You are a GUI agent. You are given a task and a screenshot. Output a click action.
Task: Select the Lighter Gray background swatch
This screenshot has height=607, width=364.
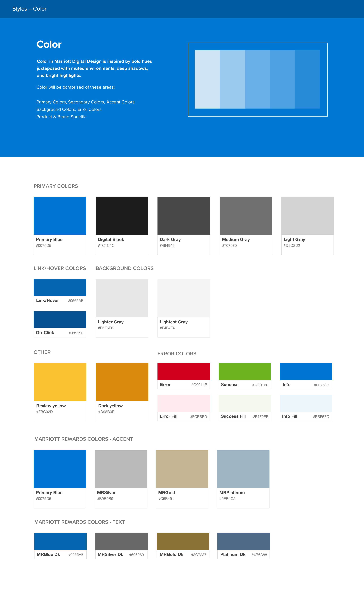tap(122, 298)
